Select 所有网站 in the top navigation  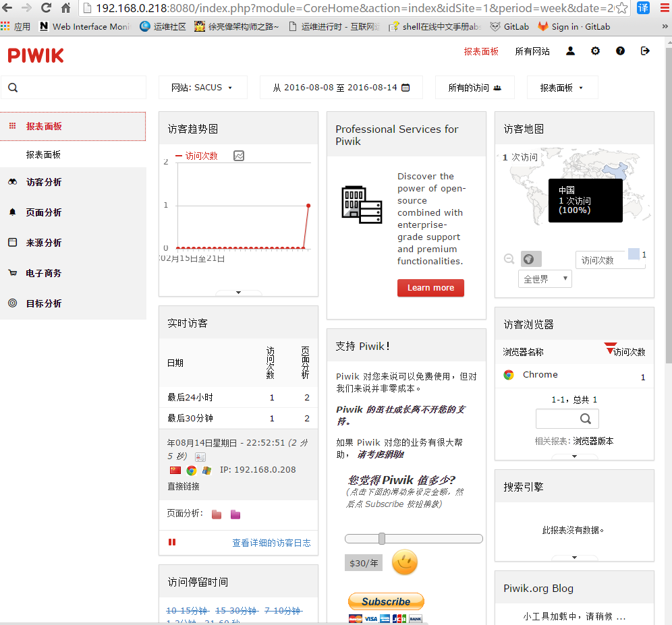point(532,51)
